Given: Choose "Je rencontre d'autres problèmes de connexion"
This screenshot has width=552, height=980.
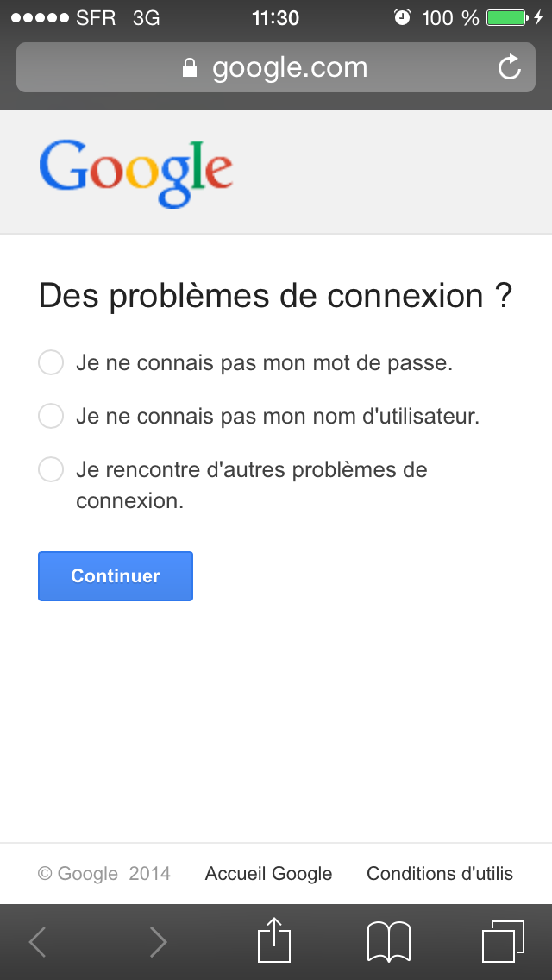Looking at the screenshot, I should 52,470.
